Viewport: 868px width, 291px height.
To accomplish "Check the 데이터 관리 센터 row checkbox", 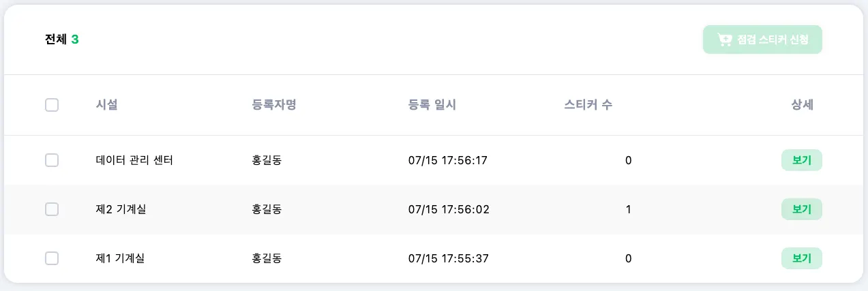I will pos(52,160).
